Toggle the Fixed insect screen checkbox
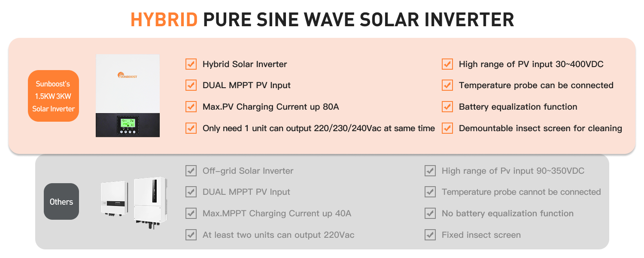Screen dimensions: 644x258 430,235
